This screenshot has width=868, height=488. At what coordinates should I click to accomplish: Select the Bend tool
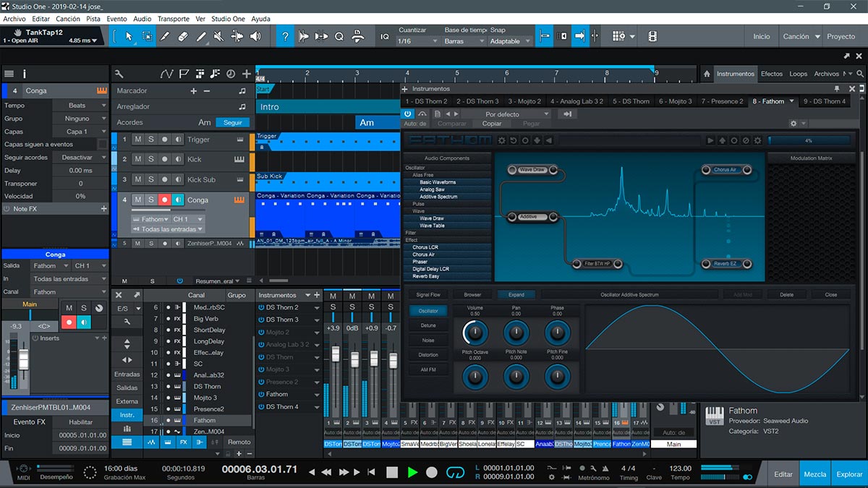237,36
